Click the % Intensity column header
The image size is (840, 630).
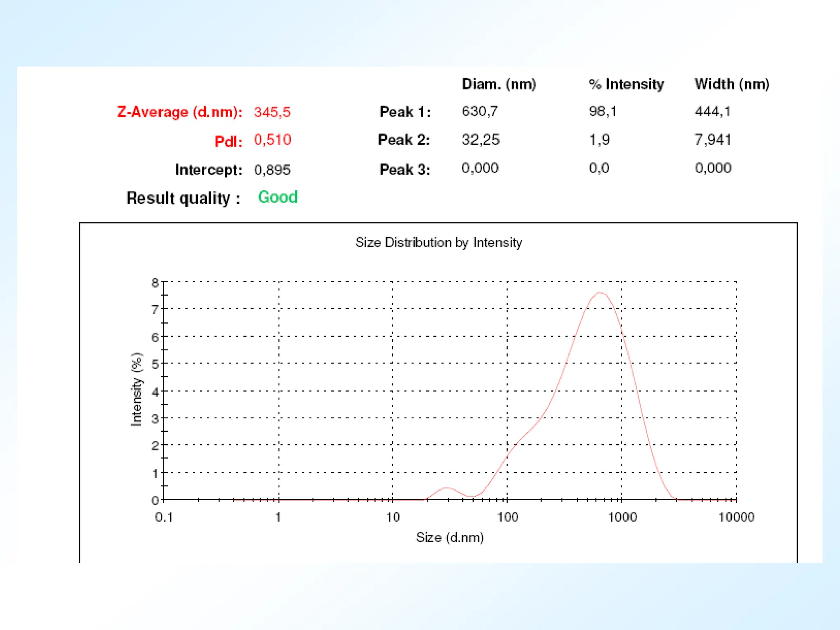point(626,84)
